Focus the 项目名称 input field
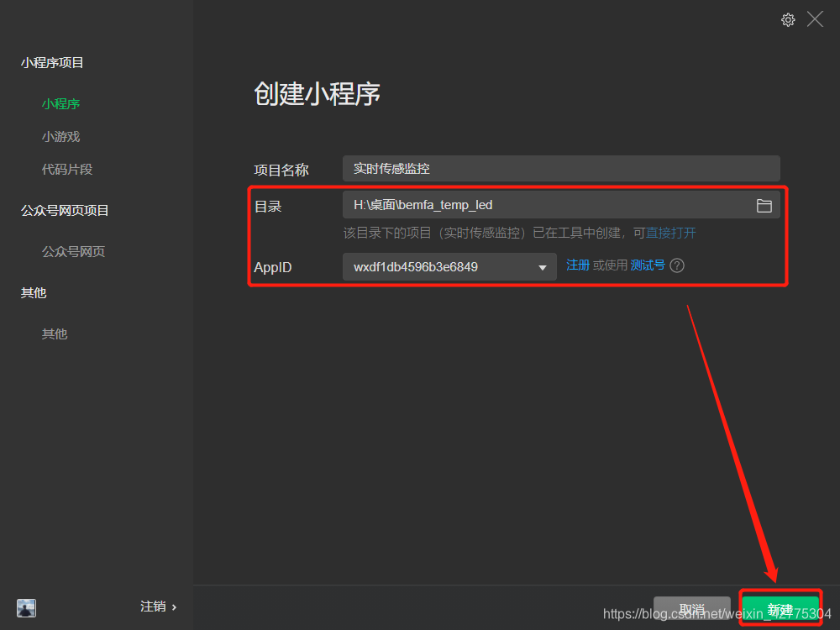The width and height of the screenshot is (840, 630). point(561,169)
